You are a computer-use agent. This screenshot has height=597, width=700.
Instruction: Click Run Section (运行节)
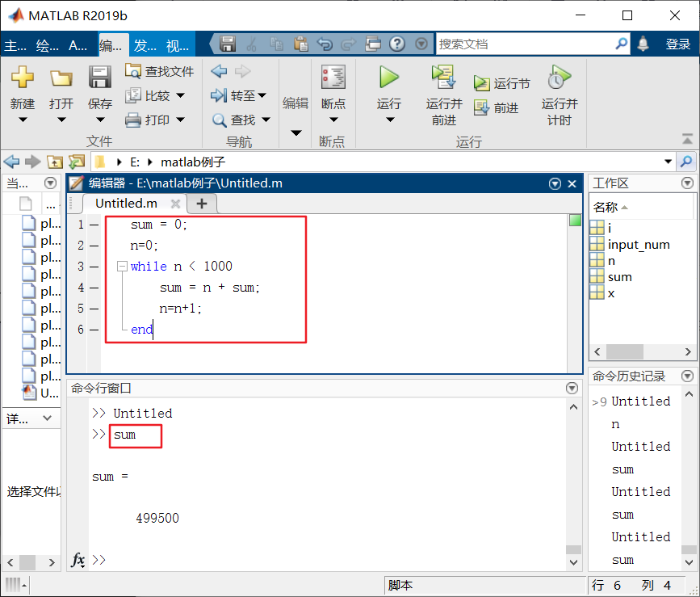coord(502,83)
